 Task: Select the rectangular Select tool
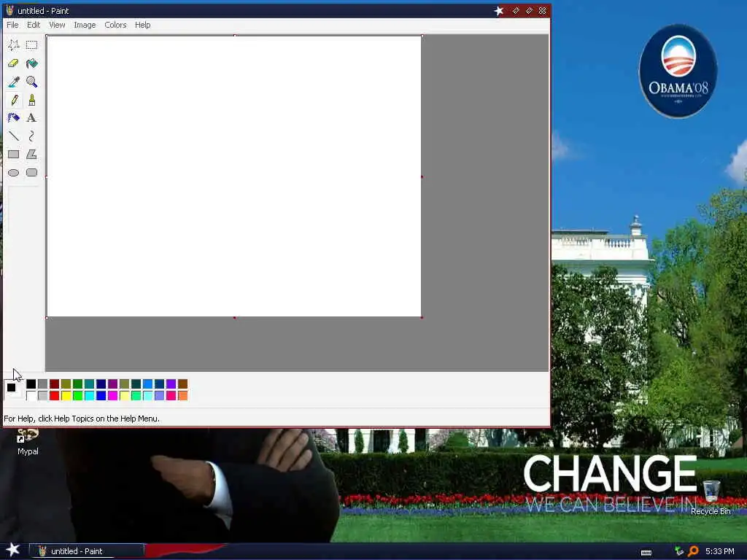pyautogui.click(x=31, y=44)
